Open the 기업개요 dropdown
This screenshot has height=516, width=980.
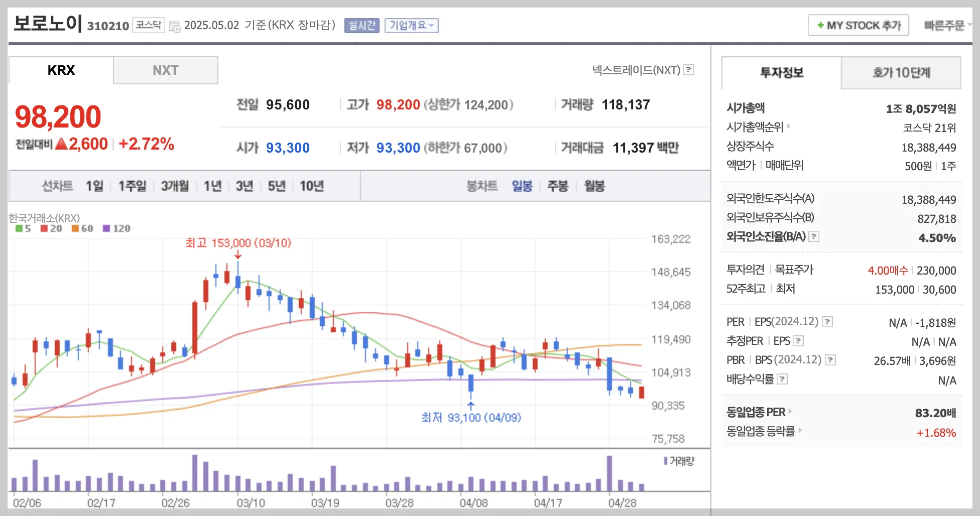412,26
